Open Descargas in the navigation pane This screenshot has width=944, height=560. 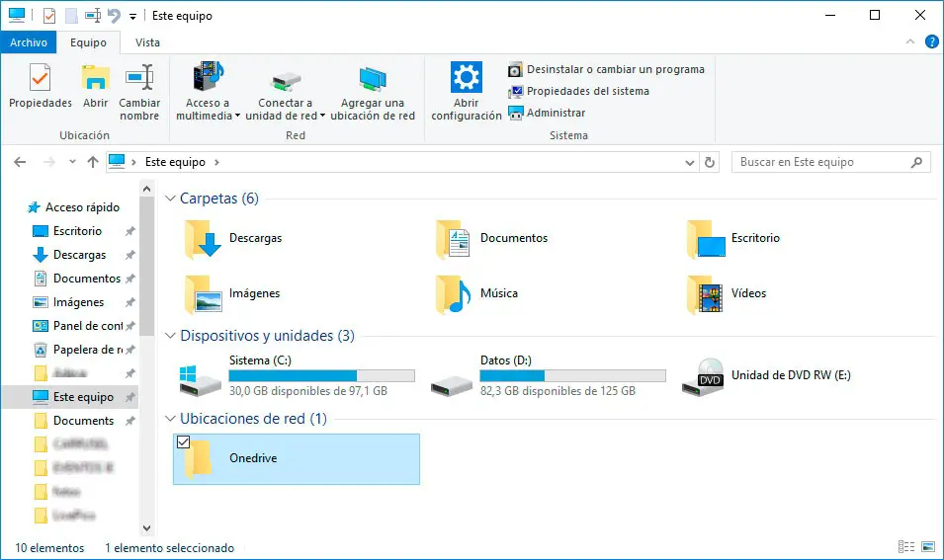[79, 255]
